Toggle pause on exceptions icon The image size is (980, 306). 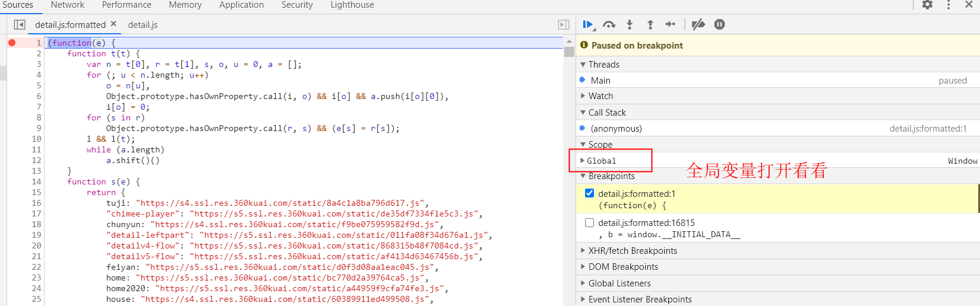[719, 24]
